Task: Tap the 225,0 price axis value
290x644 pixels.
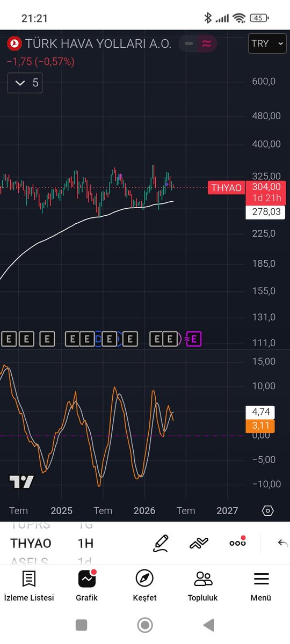Action: coord(264,233)
